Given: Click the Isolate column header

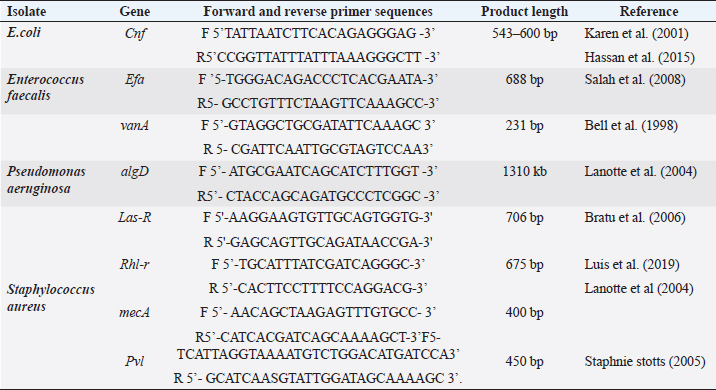Looking at the screenshot, I should tap(26, 11).
